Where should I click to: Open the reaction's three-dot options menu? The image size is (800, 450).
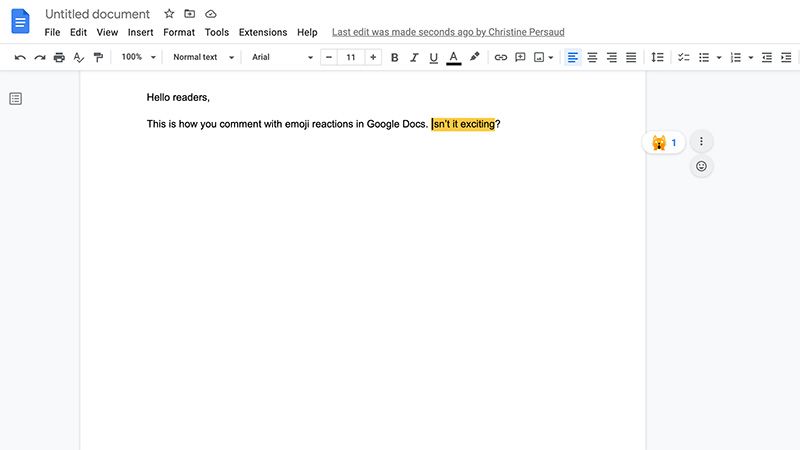click(x=702, y=141)
